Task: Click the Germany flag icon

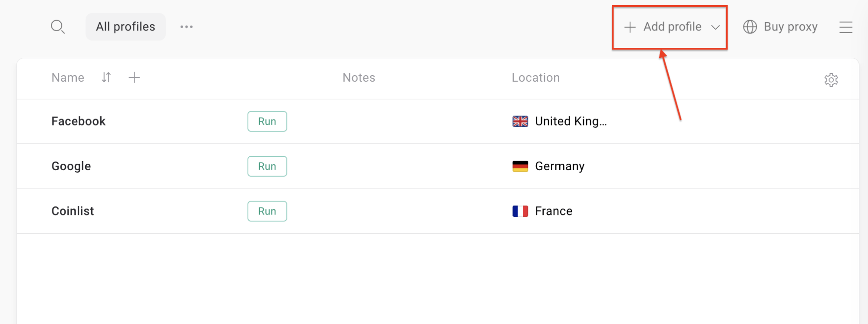Action: point(520,166)
